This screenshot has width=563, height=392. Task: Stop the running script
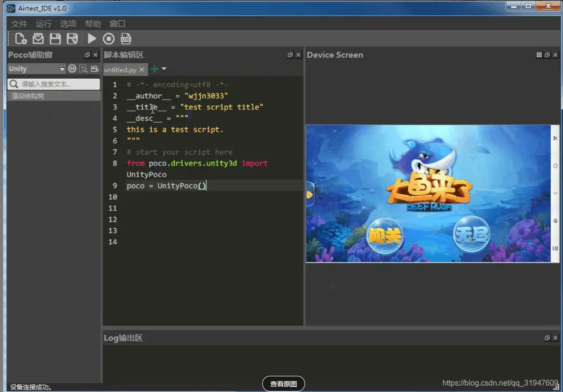[x=109, y=38]
